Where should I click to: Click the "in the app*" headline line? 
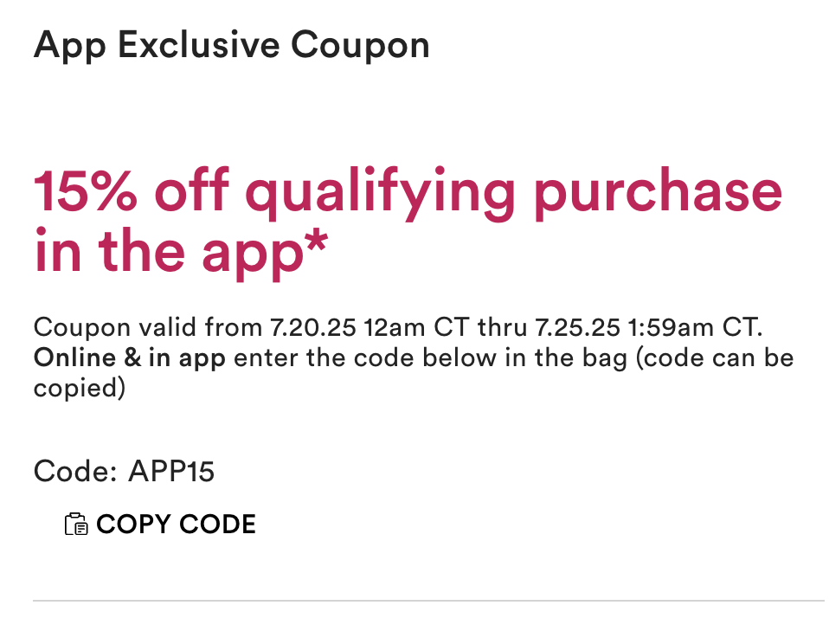click(x=181, y=248)
